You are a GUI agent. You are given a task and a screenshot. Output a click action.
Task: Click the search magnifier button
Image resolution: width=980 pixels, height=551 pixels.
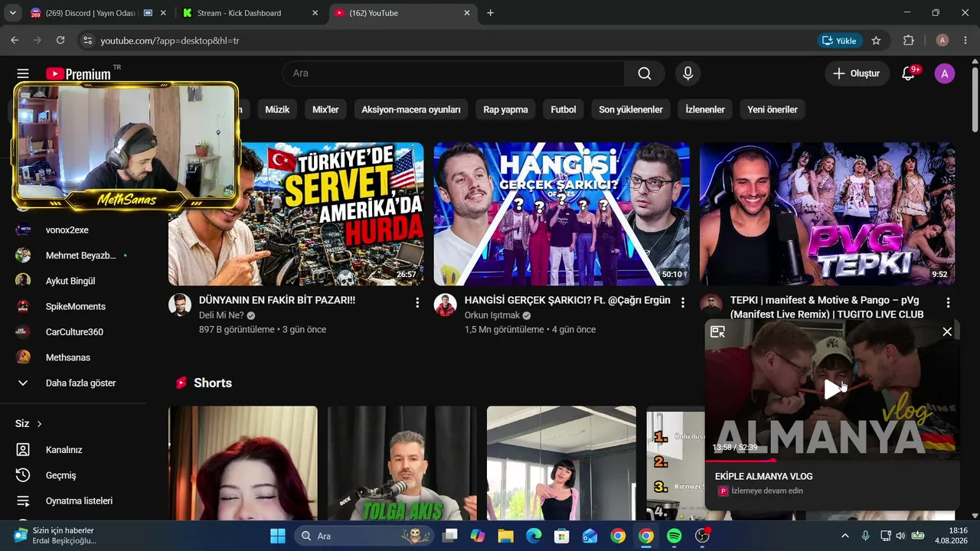(x=645, y=73)
